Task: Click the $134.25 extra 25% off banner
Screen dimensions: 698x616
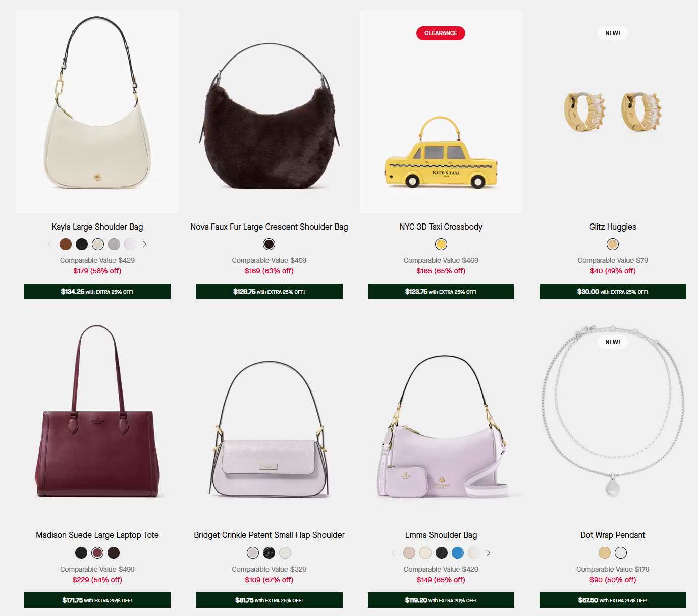Action: pos(97,292)
